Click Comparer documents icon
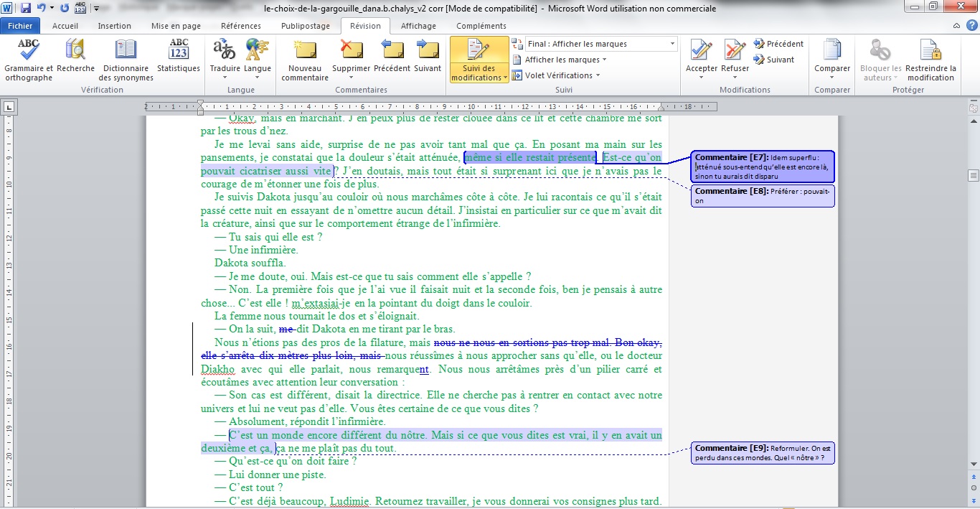The image size is (980, 509). coord(831,52)
